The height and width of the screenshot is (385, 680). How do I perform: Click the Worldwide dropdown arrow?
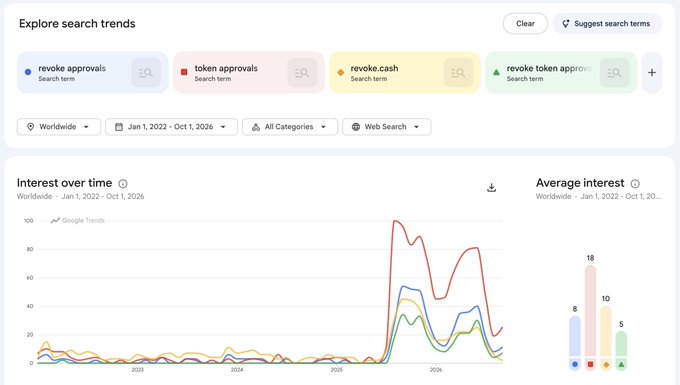(x=86, y=127)
